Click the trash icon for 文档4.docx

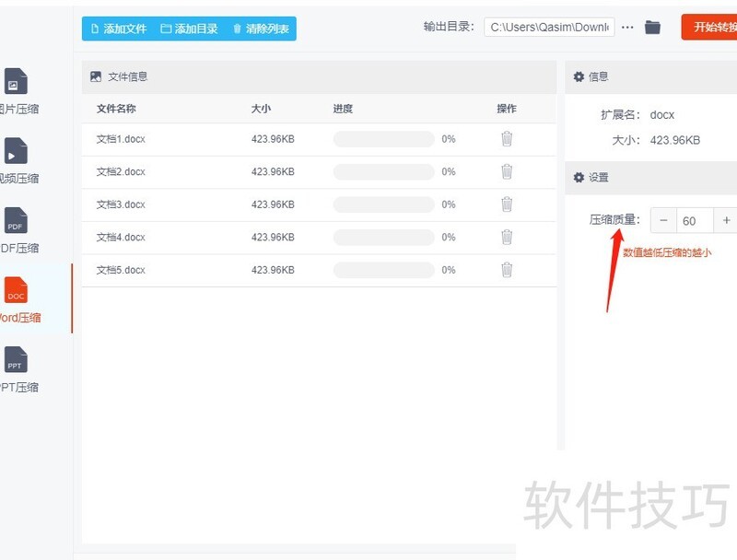(507, 237)
